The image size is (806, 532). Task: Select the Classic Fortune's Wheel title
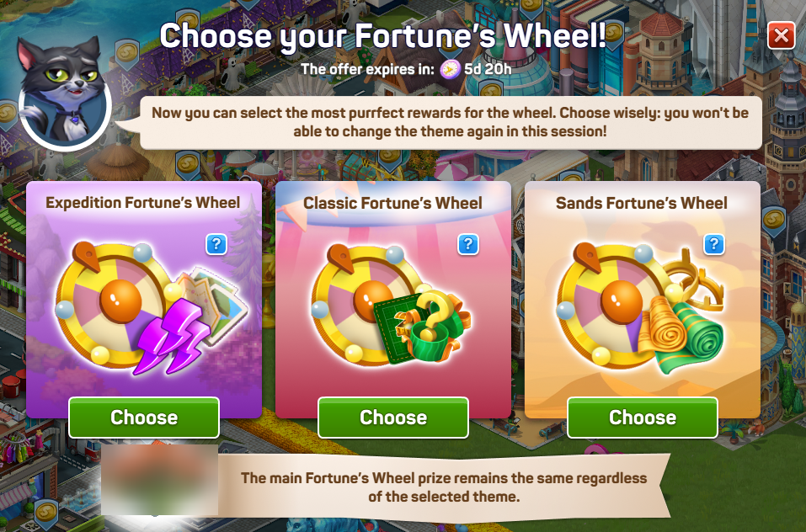(392, 203)
